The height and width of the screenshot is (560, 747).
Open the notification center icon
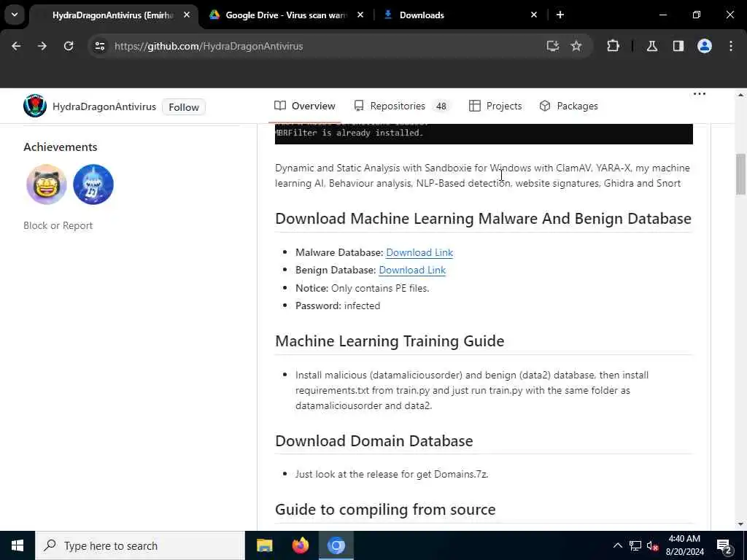click(724, 545)
